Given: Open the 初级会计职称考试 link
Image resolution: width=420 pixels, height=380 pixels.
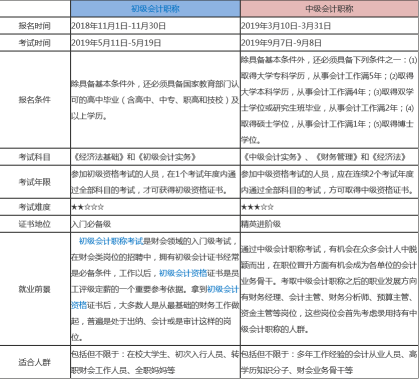Looking at the screenshot, I should point(111,241).
